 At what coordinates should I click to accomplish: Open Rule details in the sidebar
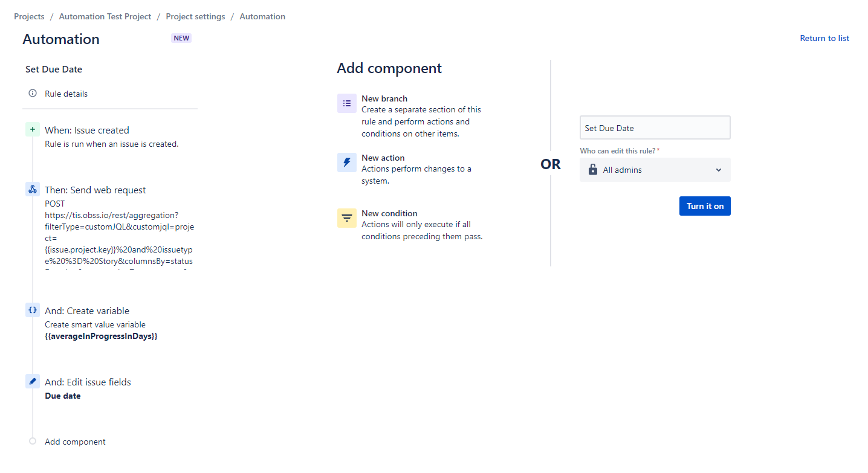66,94
